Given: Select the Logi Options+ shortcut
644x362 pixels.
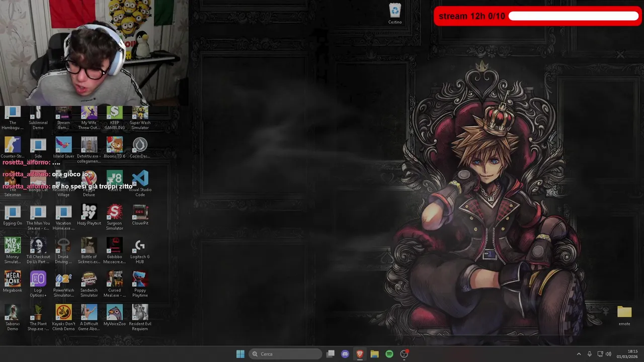Looking at the screenshot, I should pyautogui.click(x=38, y=285).
